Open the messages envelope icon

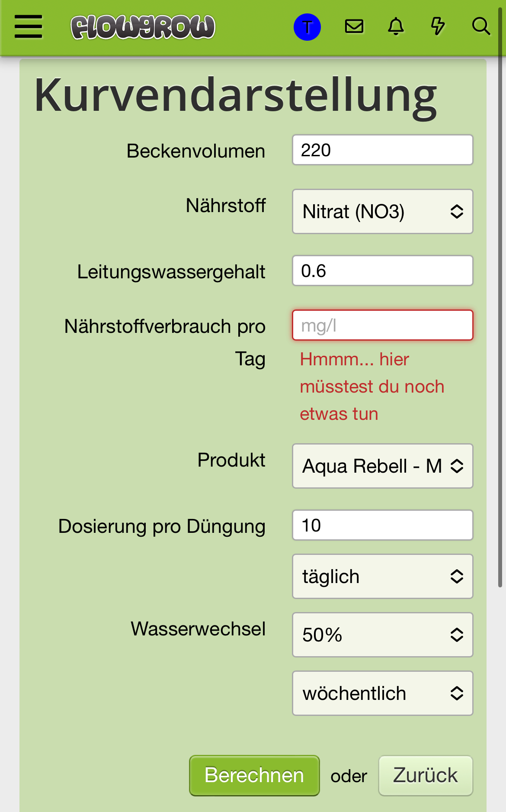point(354,26)
